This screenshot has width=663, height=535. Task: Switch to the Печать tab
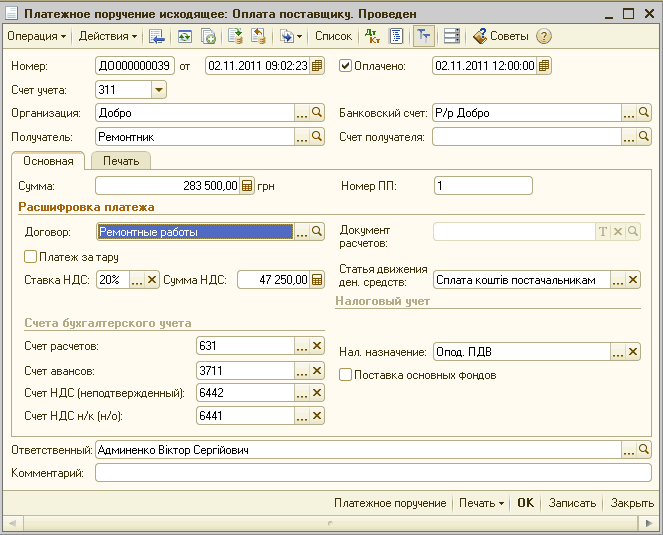(x=120, y=160)
